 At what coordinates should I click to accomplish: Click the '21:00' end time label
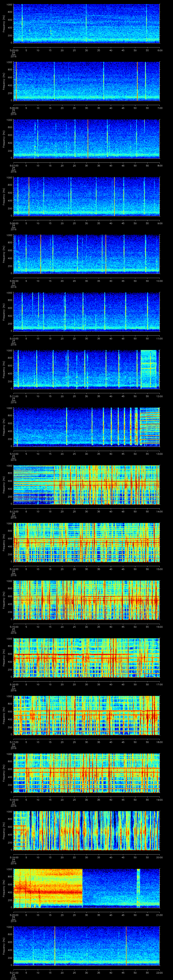click(159, 915)
